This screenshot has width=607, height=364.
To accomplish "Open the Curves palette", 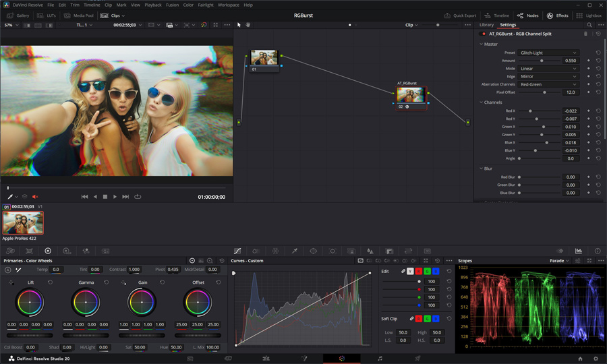I will coord(237,251).
